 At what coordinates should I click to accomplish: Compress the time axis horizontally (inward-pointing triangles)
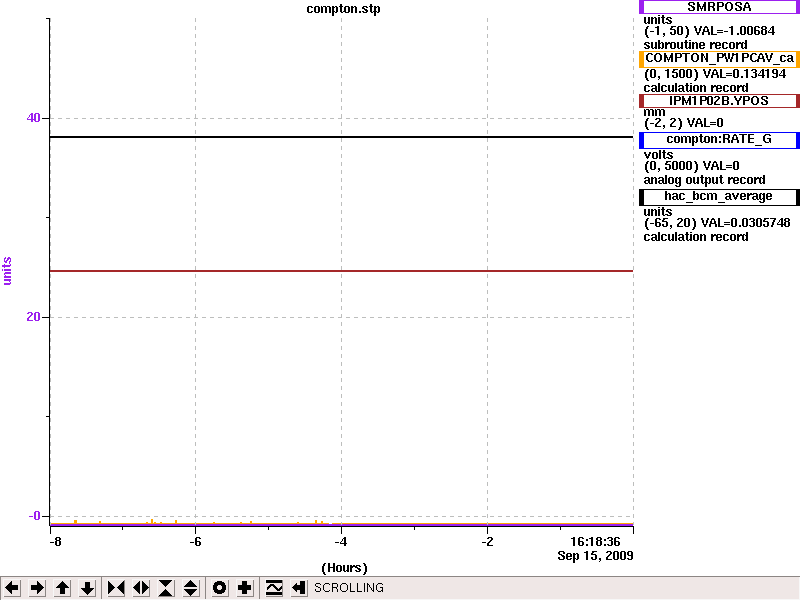tap(116, 588)
